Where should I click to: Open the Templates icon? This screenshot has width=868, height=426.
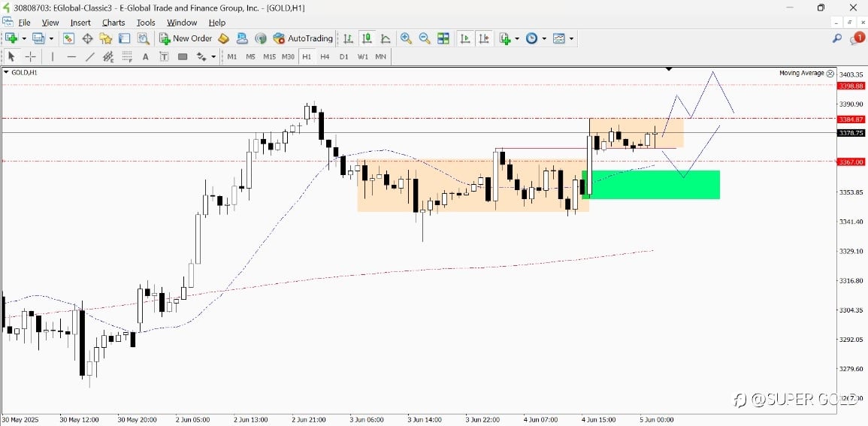click(559, 38)
